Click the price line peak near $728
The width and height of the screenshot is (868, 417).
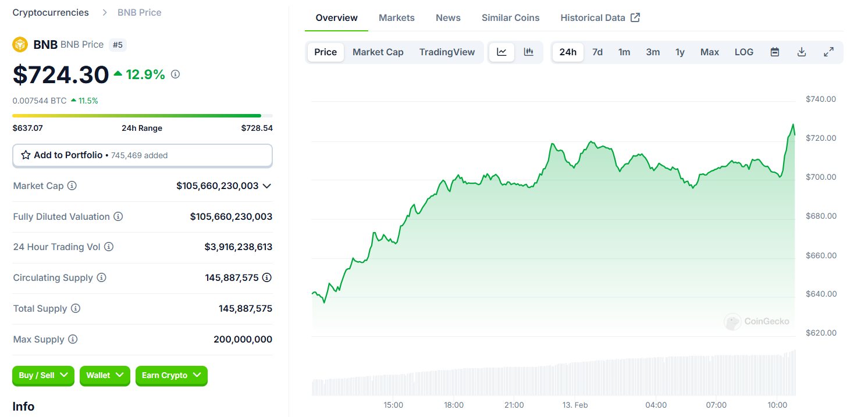coord(792,124)
